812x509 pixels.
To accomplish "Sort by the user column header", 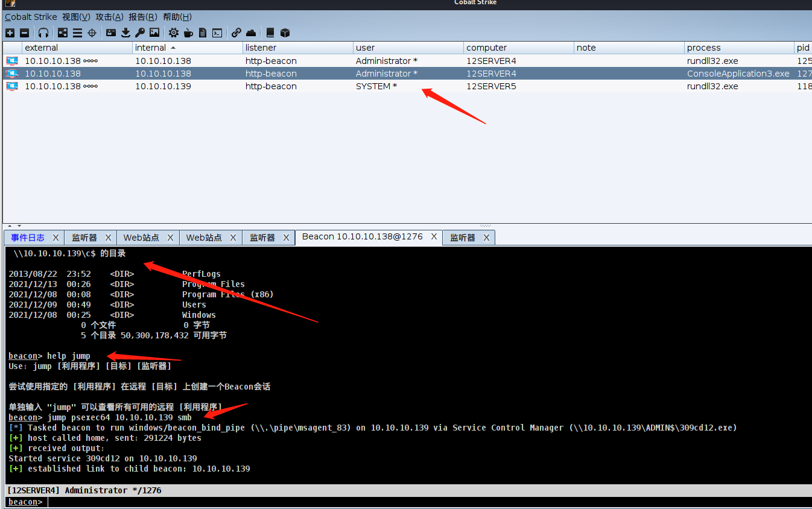I will pos(408,48).
